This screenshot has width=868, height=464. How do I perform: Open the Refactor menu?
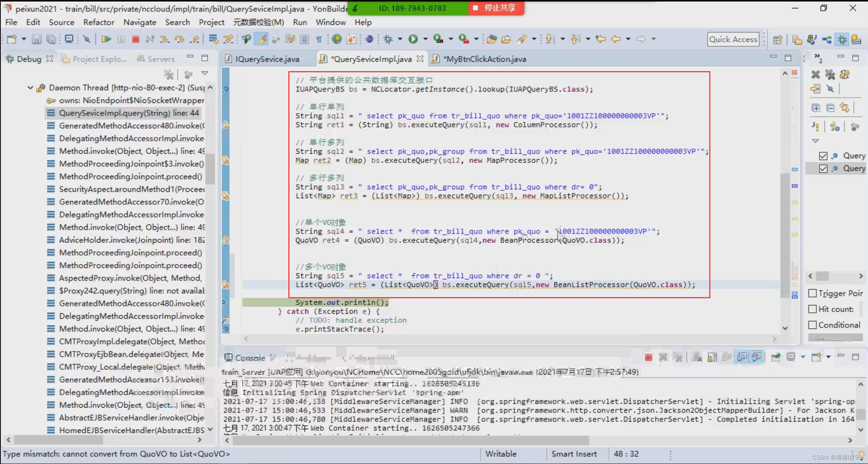(x=99, y=22)
